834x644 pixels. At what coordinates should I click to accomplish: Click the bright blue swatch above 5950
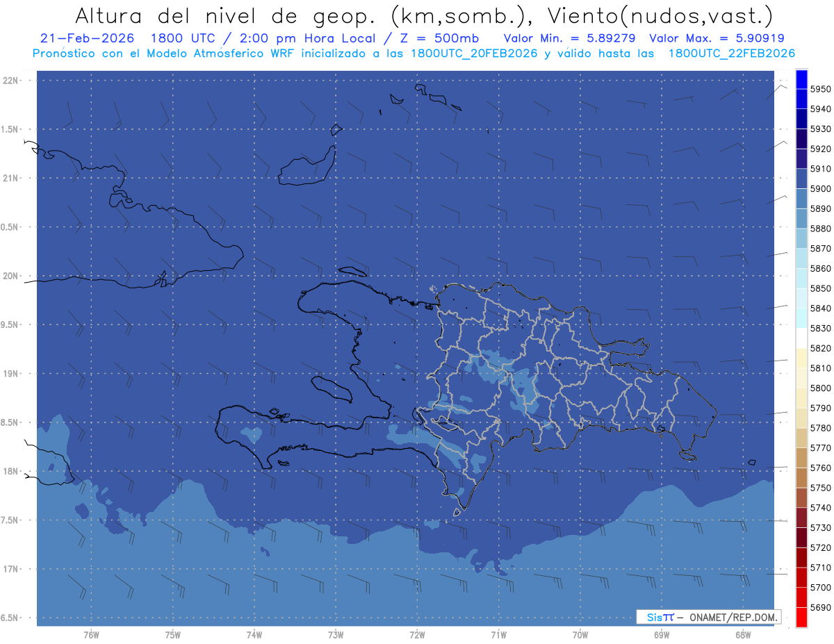pyautogui.click(x=801, y=79)
